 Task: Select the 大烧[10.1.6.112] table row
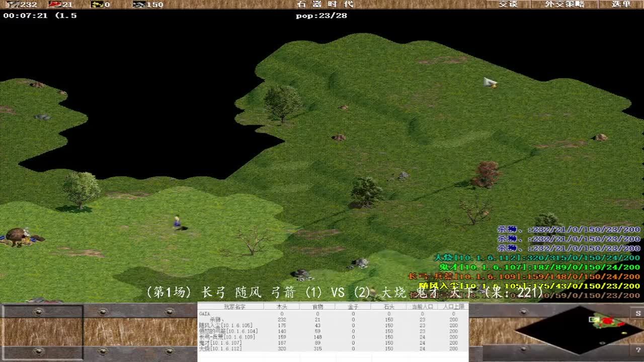tap(333, 348)
